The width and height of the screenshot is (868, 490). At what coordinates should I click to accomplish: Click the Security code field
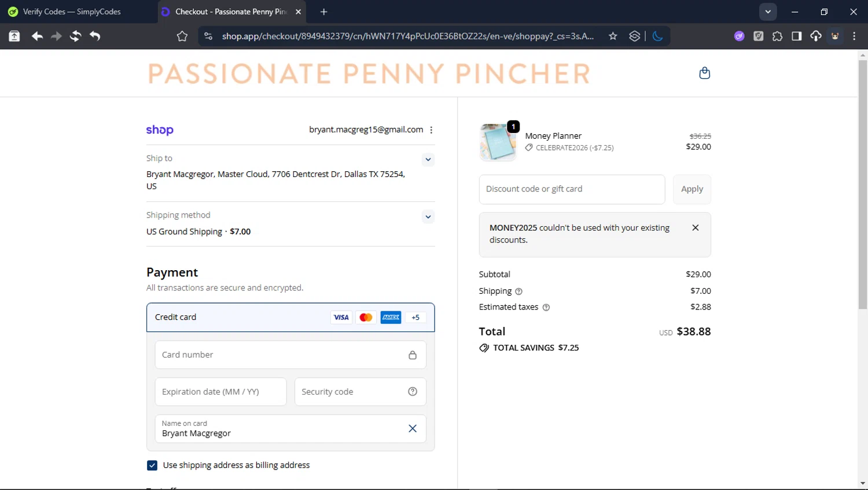coord(360,392)
